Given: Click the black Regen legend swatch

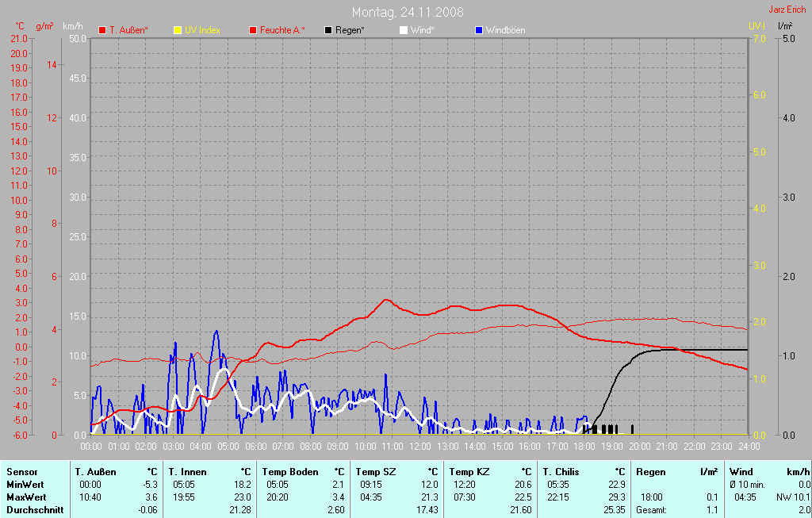Looking at the screenshot, I should tap(327, 30).
